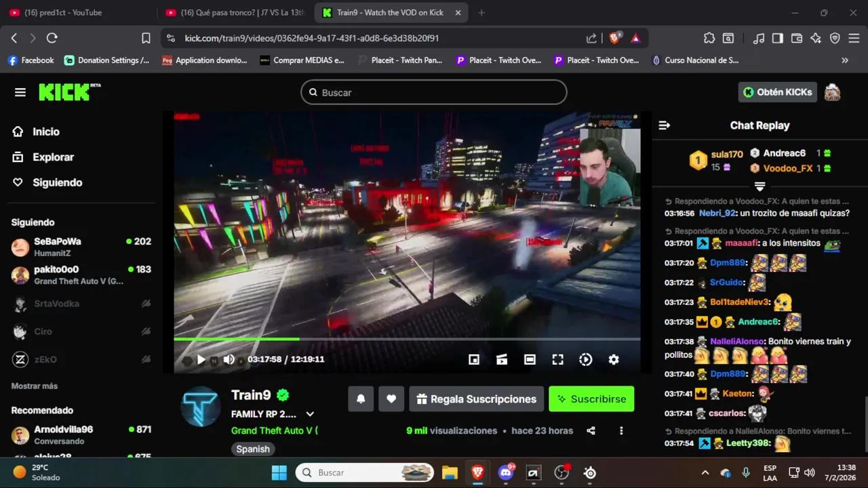868x488 pixels.
Task: Enable notifications bell for Train9
Action: (361, 399)
